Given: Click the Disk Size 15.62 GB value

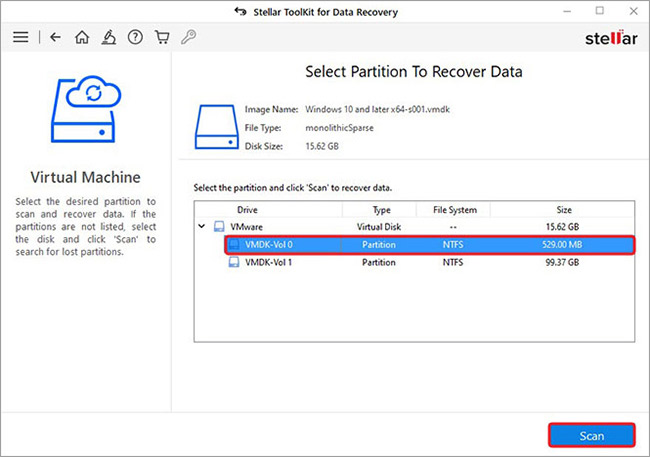Looking at the screenshot, I should point(322,146).
